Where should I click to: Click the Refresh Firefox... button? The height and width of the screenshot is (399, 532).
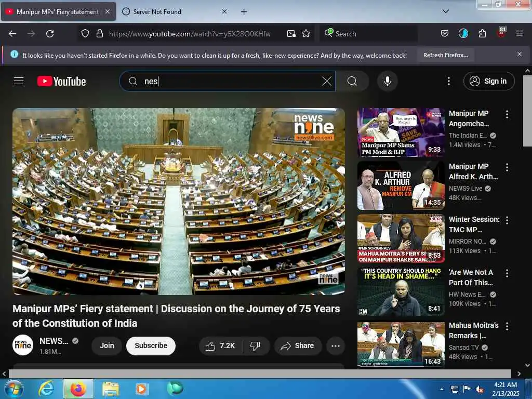coord(445,55)
